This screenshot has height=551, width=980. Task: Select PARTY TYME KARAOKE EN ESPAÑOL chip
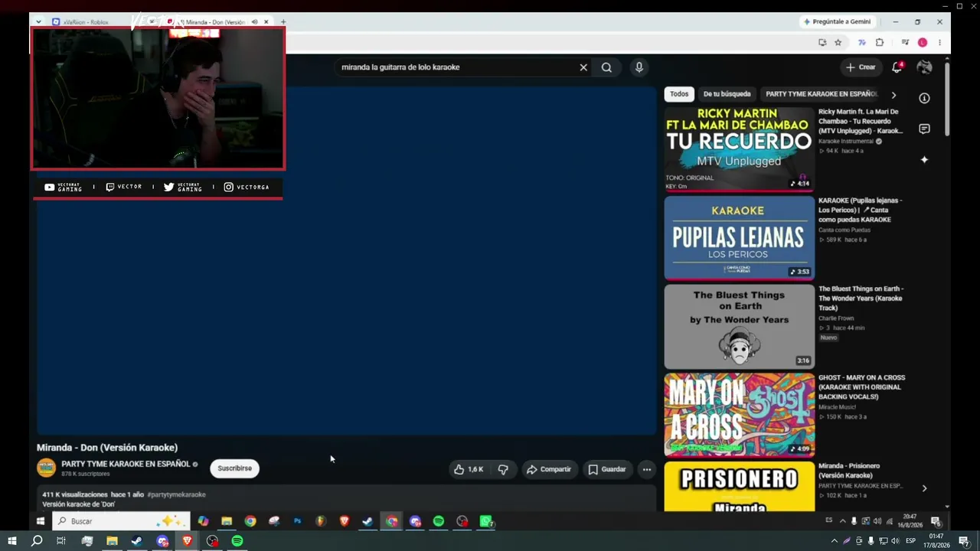click(822, 94)
